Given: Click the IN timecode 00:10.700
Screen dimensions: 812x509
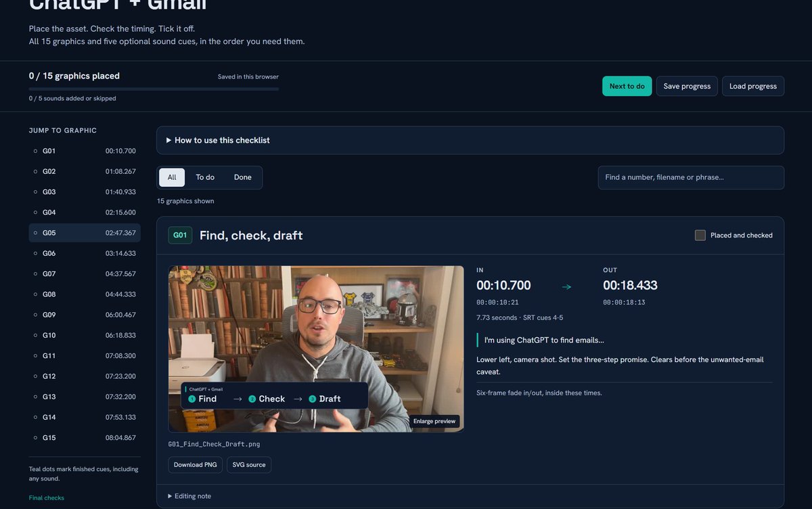Looking at the screenshot, I should (x=503, y=286).
